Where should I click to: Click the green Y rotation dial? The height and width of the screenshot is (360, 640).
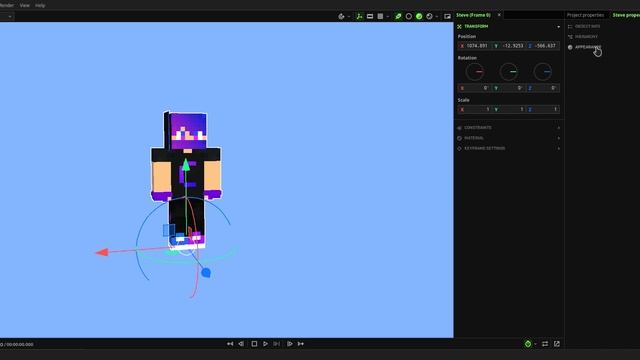point(509,72)
